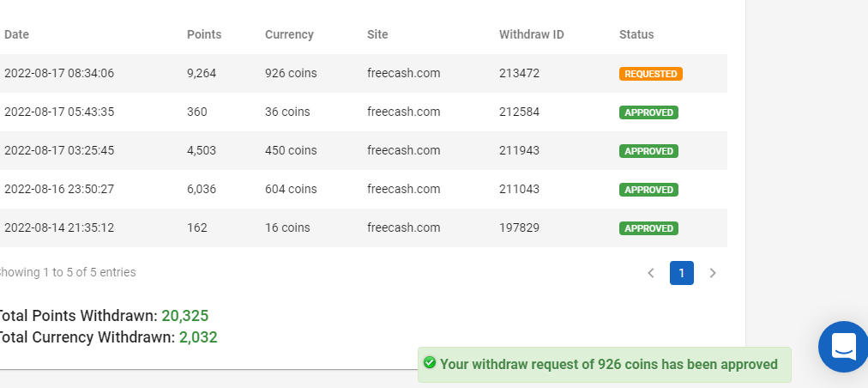Go to previous page arrow
Viewport: 868px width, 388px height.
point(651,273)
